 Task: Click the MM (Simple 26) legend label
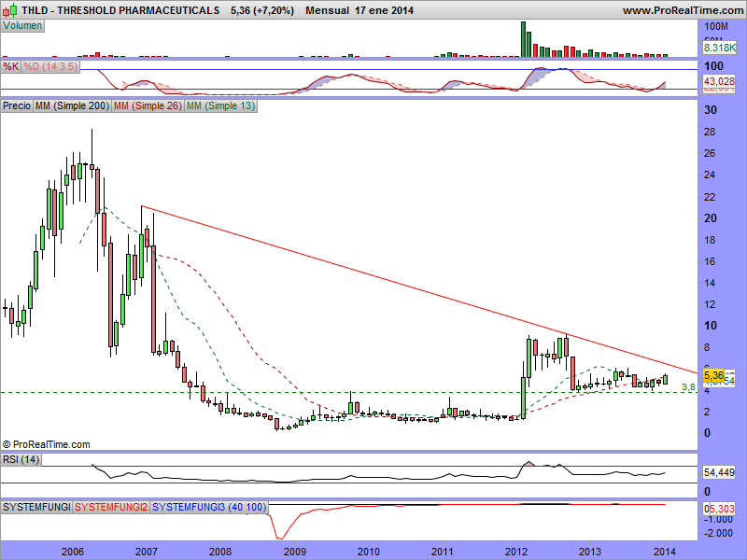click(x=147, y=106)
